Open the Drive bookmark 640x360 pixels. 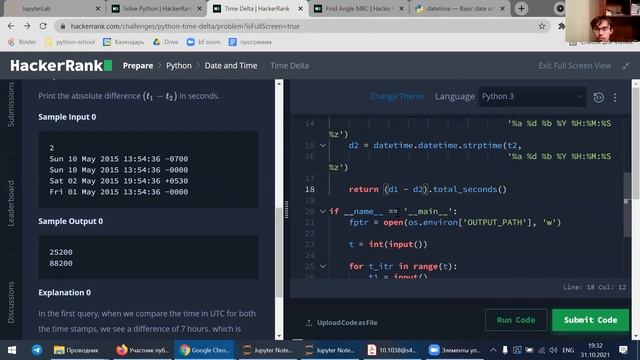click(x=166, y=42)
